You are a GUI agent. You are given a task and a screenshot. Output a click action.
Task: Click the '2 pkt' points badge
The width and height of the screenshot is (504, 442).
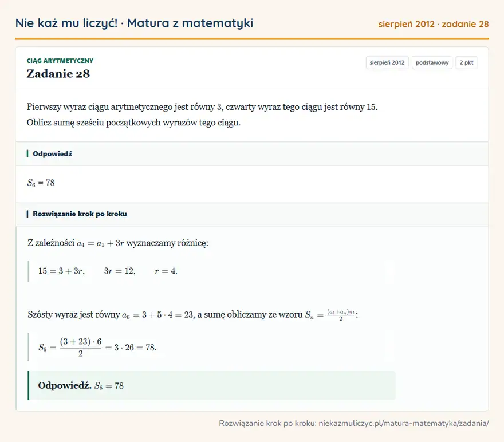(466, 62)
